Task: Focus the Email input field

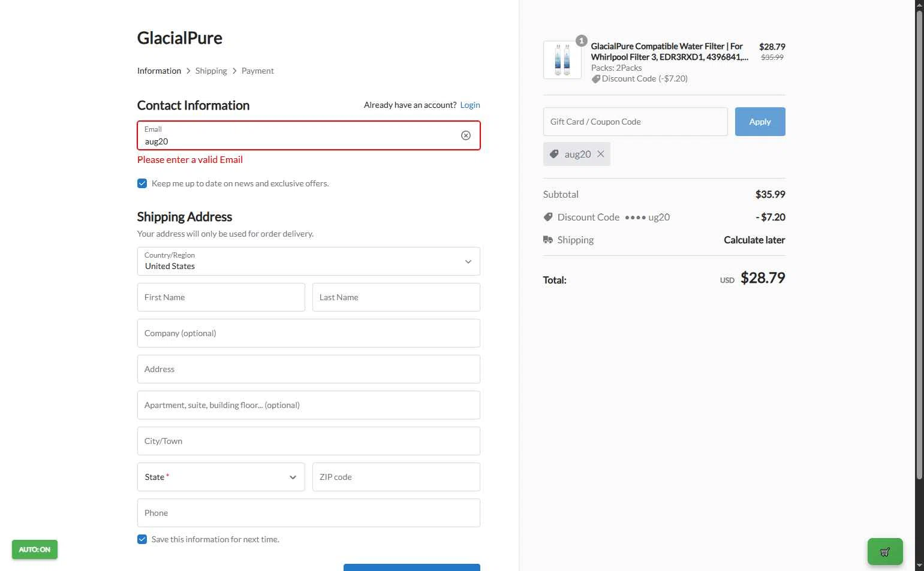Action: click(x=309, y=135)
